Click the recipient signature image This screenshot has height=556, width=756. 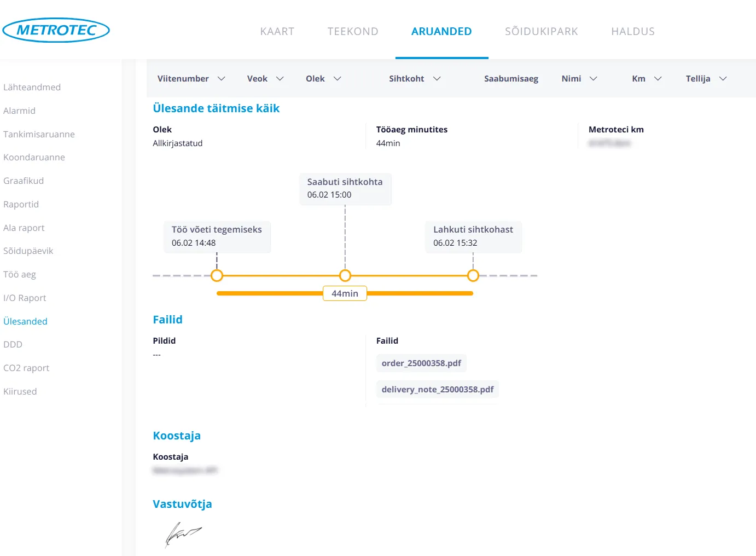[x=183, y=534]
